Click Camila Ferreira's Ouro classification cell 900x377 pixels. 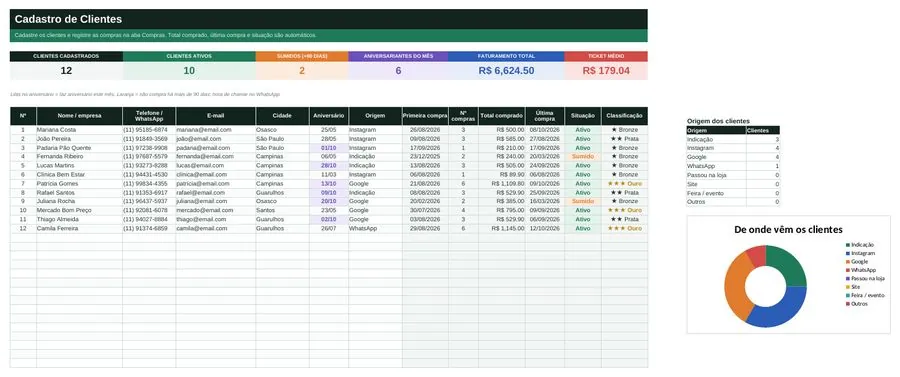[624, 228]
